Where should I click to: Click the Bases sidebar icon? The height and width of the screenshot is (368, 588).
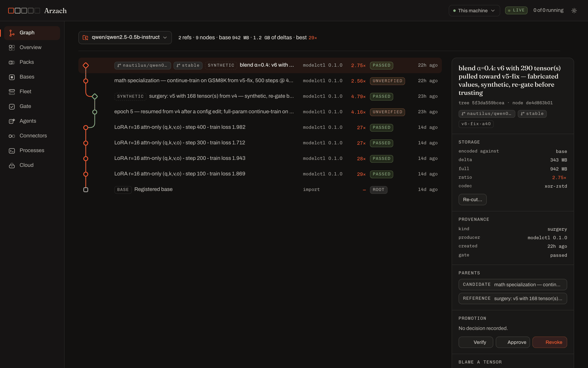[12, 77]
